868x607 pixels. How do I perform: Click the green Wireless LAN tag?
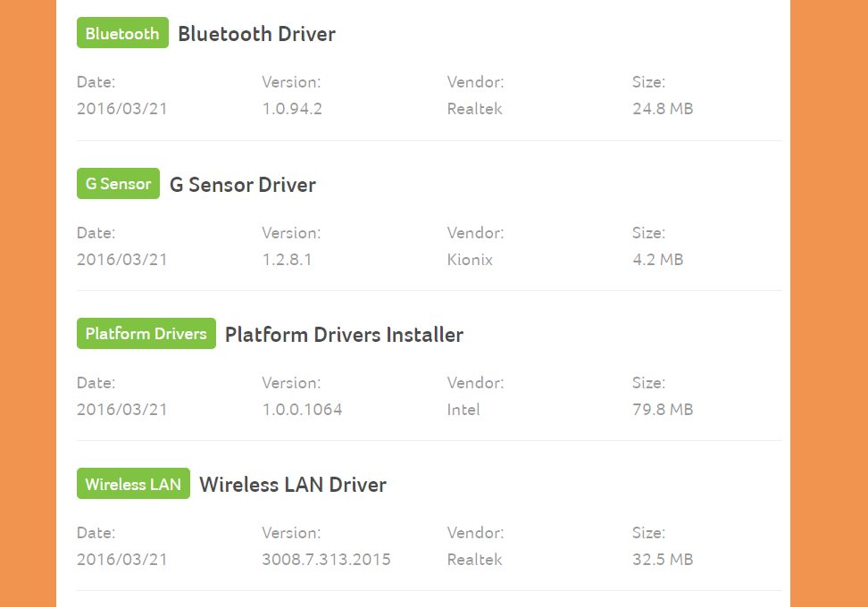(x=133, y=484)
